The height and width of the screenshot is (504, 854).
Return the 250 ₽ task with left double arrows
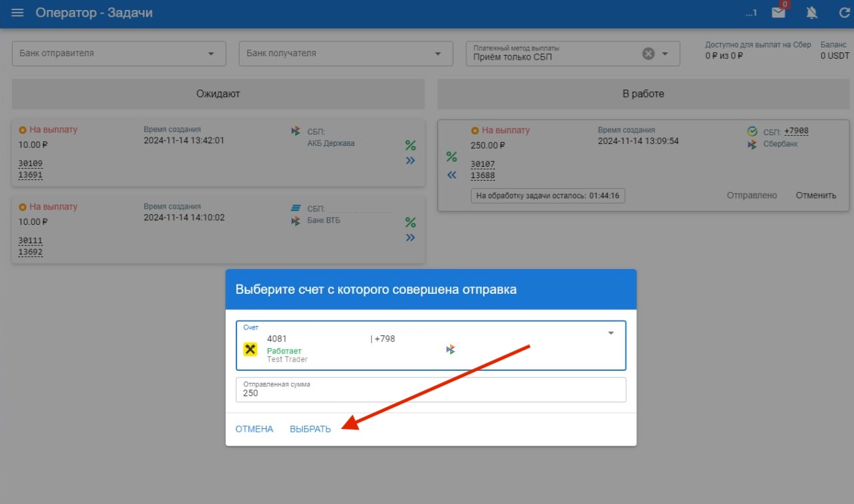pyautogui.click(x=451, y=175)
